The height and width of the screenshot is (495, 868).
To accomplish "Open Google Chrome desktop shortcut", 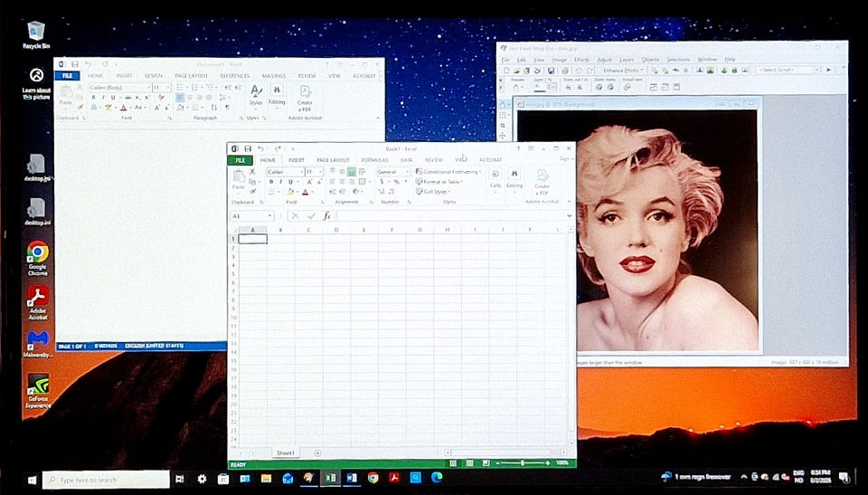I will point(37,252).
